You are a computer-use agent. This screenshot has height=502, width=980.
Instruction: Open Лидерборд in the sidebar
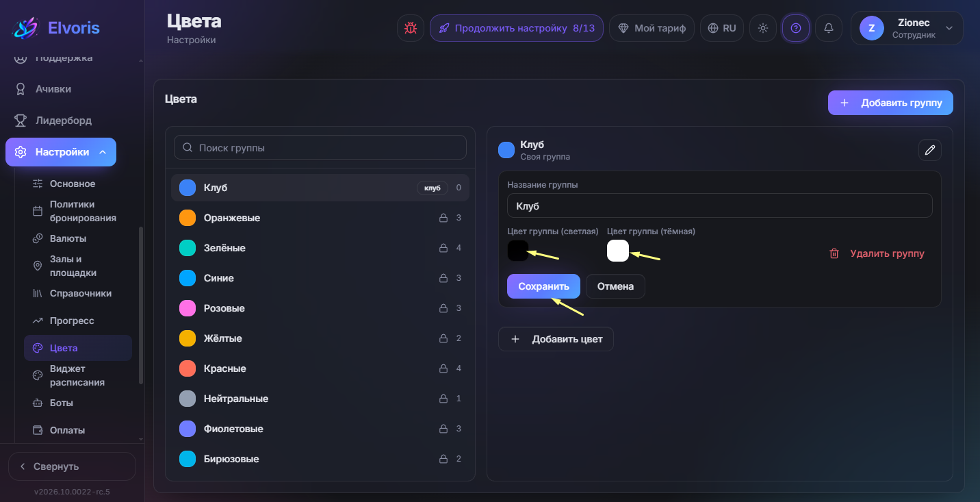tap(63, 121)
